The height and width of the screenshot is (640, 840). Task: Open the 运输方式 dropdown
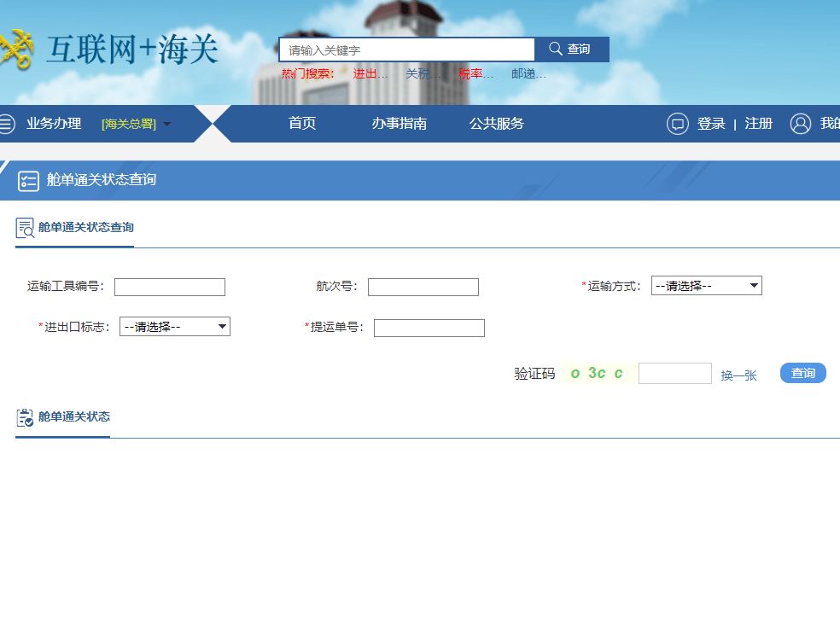[707, 285]
